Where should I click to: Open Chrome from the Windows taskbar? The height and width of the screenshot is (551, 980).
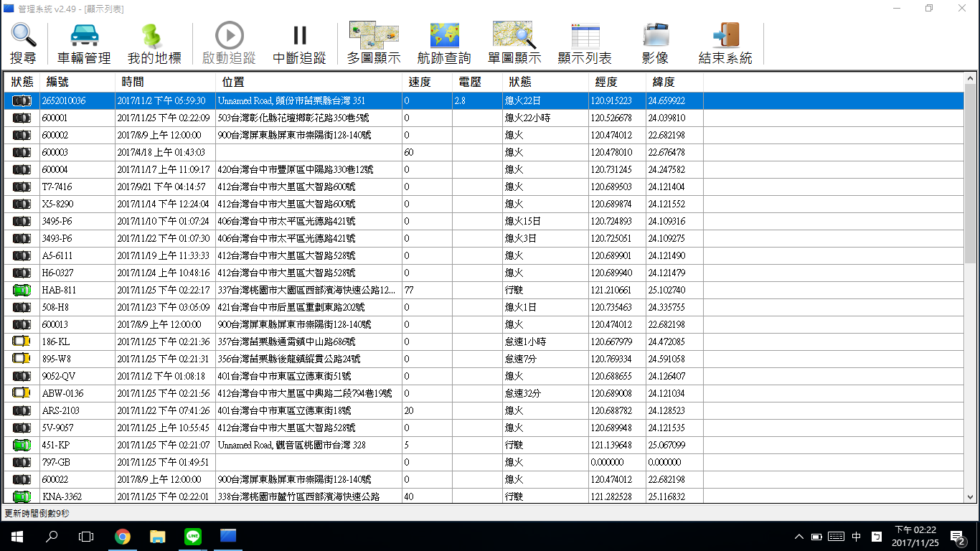(123, 536)
